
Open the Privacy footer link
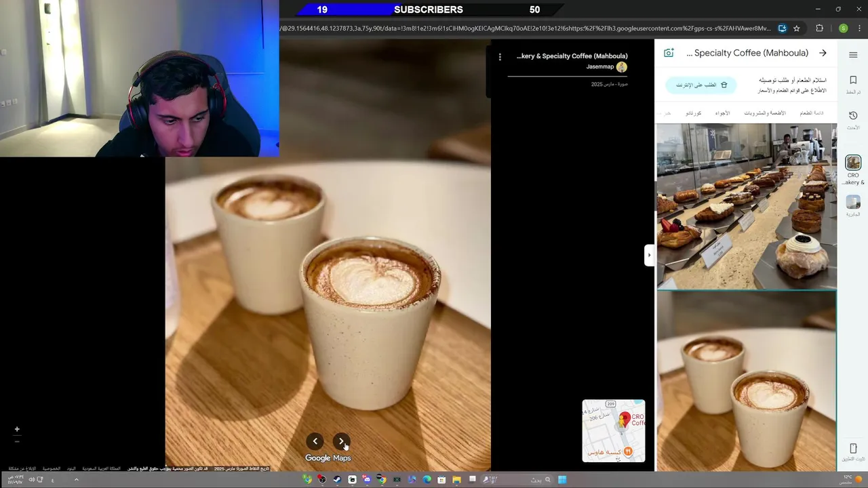[52, 468]
